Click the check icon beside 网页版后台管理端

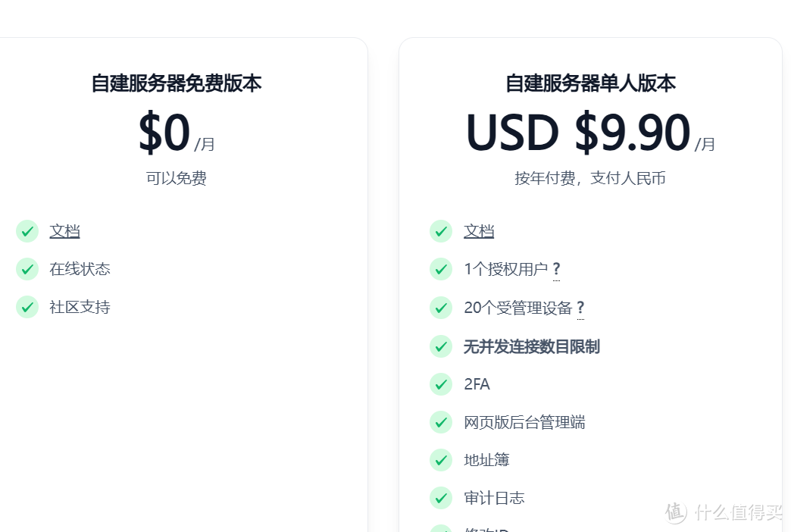point(441,422)
